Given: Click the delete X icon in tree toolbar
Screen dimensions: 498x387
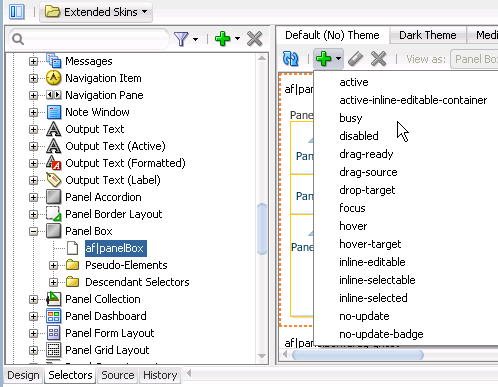Looking at the screenshot, I should tap(254, 39).
